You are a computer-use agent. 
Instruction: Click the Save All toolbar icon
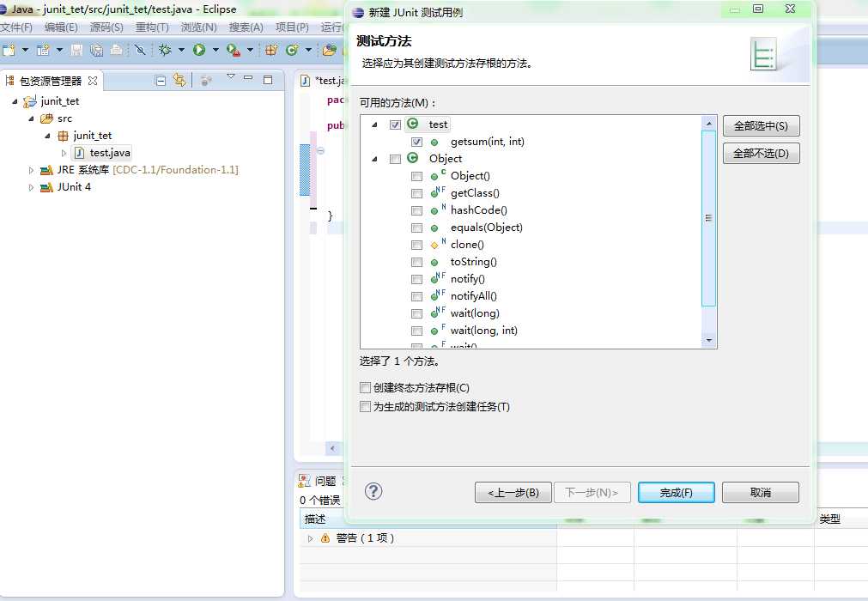click(96, 51)
